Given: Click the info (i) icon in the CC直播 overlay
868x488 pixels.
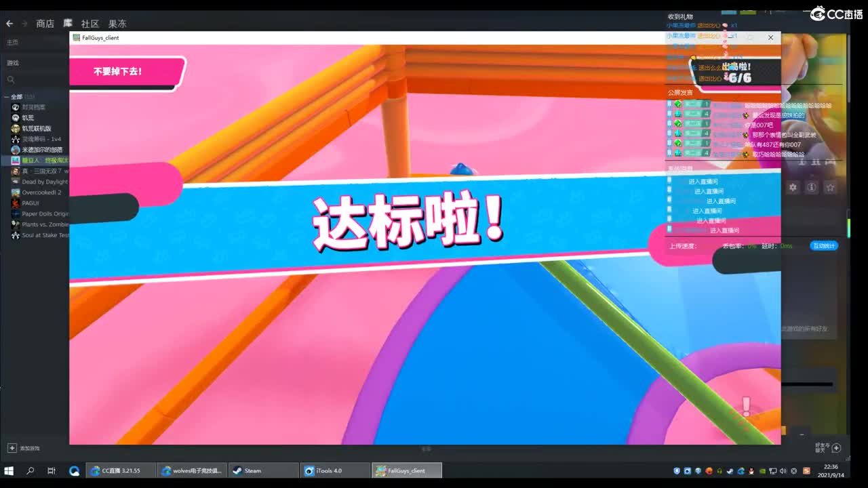Looking at the screenshot, I should [x=812, y=187].
